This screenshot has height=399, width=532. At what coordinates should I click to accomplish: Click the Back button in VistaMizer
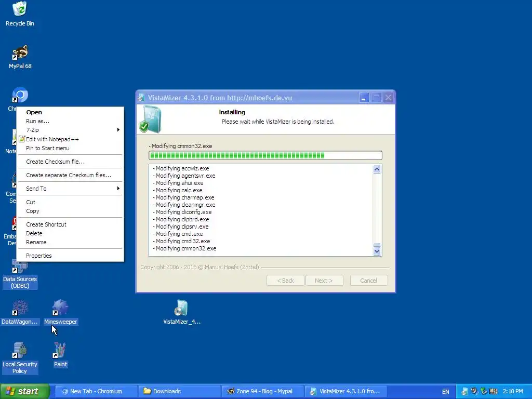(285, 281)
